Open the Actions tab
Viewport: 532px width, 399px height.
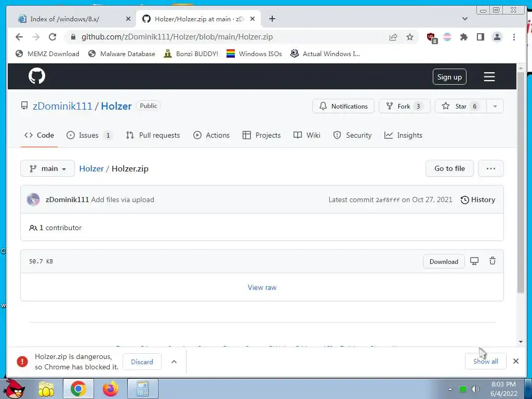click(211, 136)
